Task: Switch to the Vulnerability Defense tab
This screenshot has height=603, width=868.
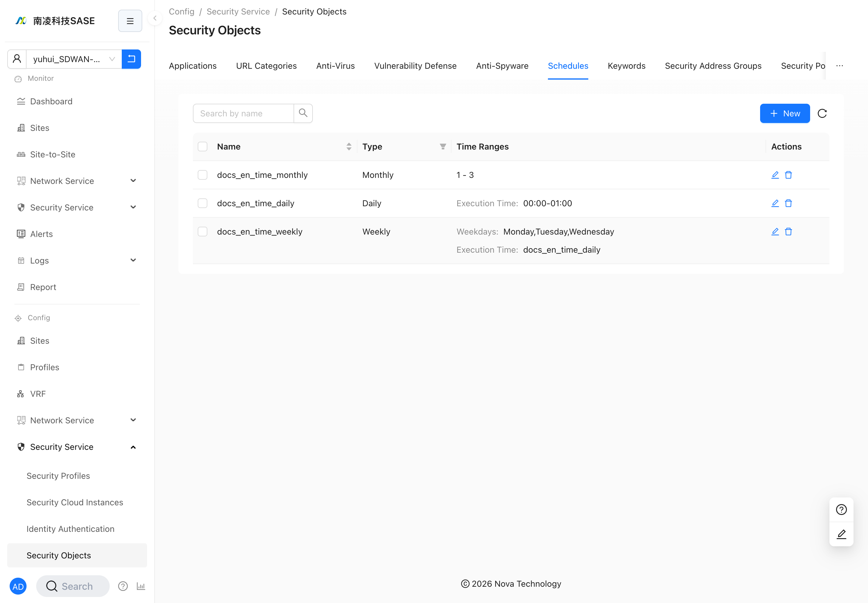Action: (415, 66)
